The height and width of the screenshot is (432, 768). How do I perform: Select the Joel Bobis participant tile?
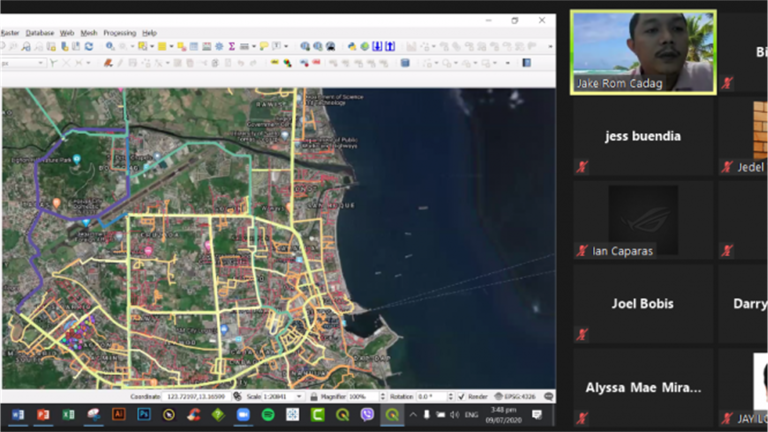click(x=643, y=304)
